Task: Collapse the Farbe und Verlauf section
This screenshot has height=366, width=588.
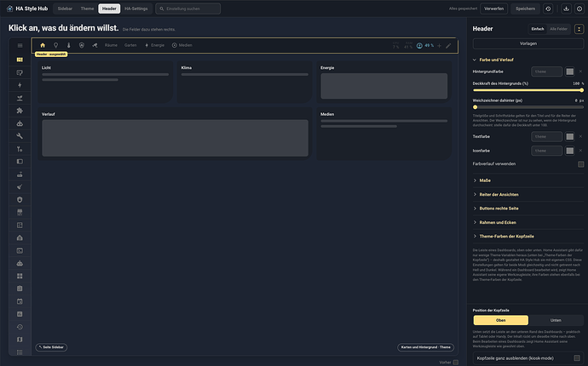Action: (x=528, y=60)
